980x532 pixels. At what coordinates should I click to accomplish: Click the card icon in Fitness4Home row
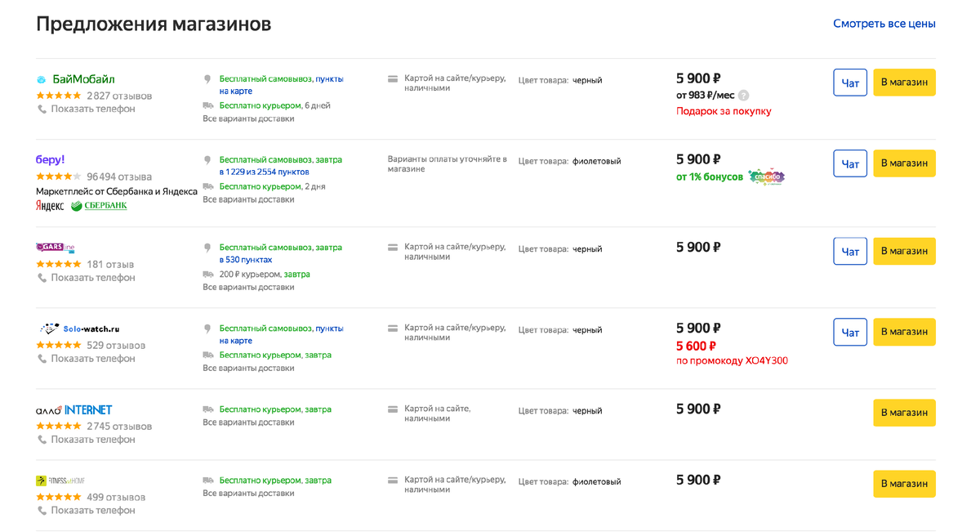point(393,481)
